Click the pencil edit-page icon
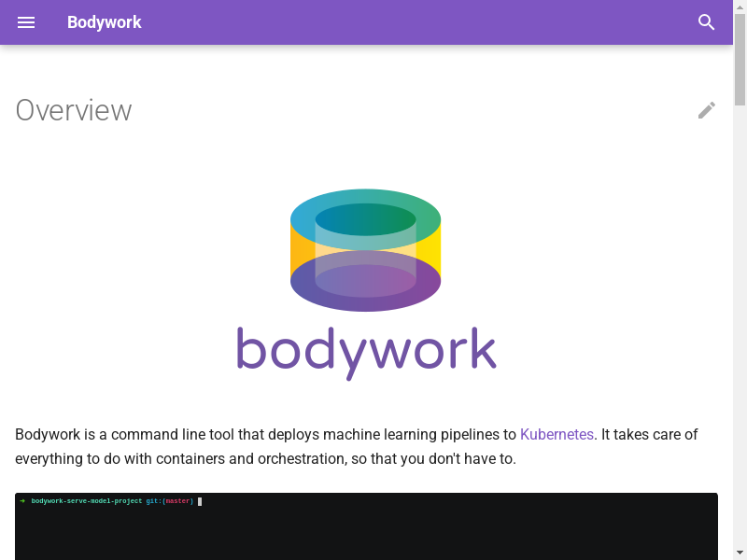The image size is (747, 560). pos(707,110)
